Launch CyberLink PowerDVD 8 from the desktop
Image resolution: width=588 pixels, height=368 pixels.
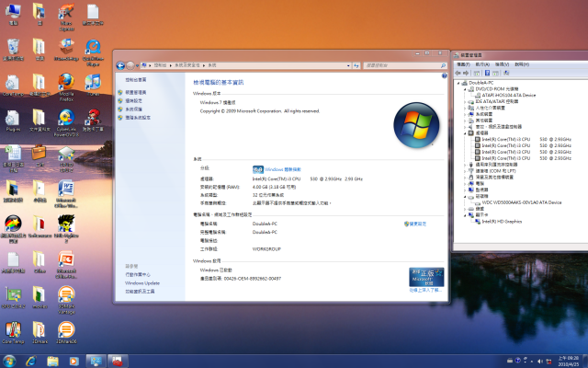(x=66, y=122)
